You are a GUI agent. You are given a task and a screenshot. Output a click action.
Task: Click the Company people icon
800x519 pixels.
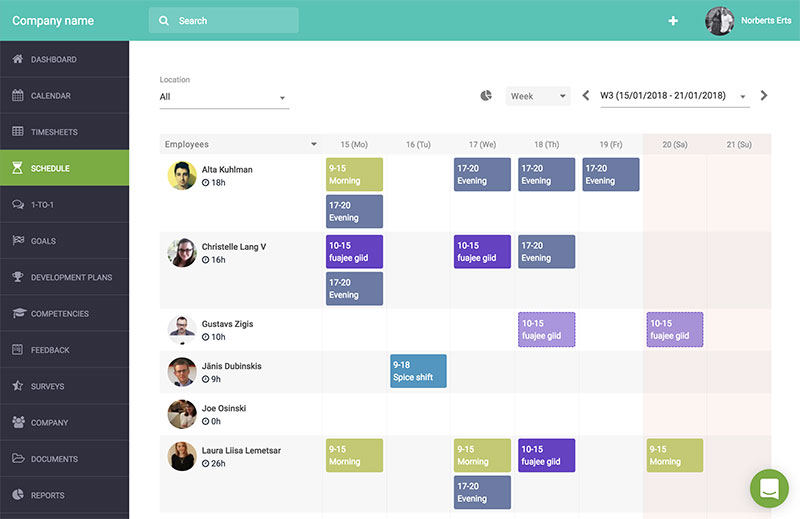pyautogui.click(x=18, y=422)
